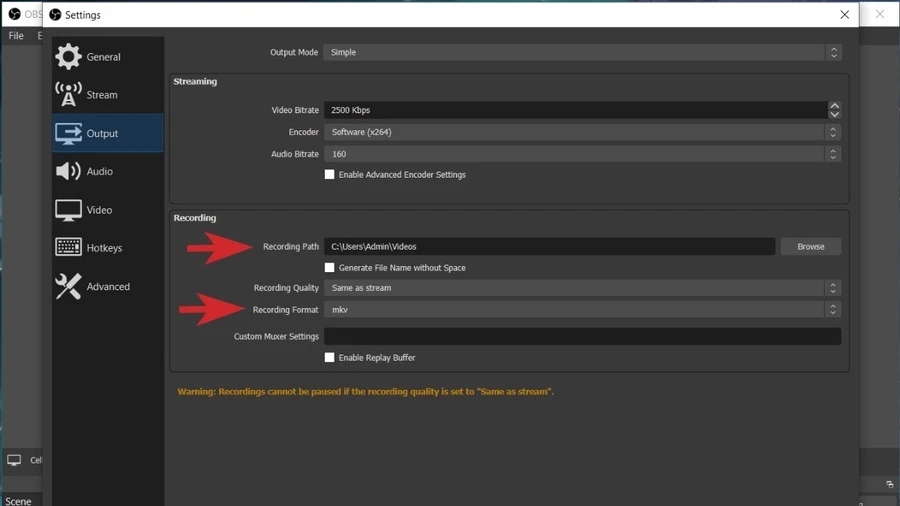
Task: Open Audio settings speaker icon
Action: pos(68,171)
